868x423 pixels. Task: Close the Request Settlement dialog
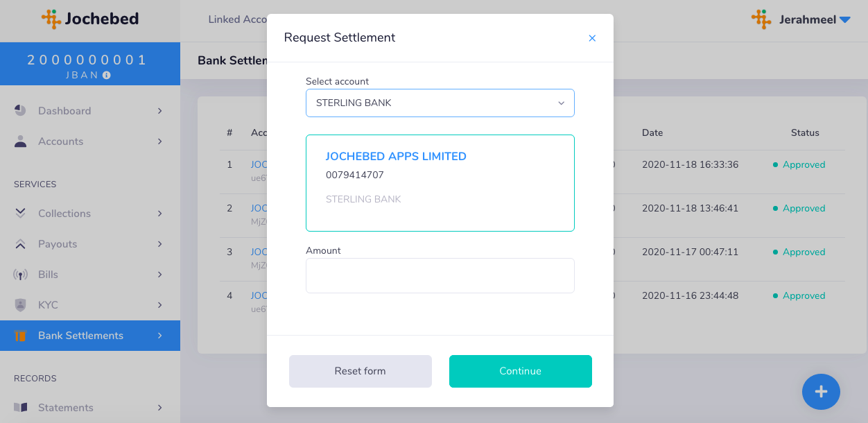tap(592, 38)
